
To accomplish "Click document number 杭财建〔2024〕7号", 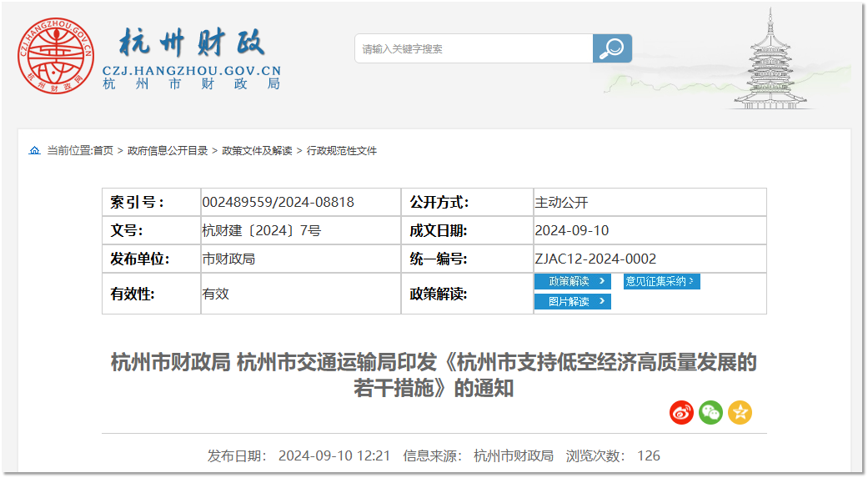I will [261, 230].
